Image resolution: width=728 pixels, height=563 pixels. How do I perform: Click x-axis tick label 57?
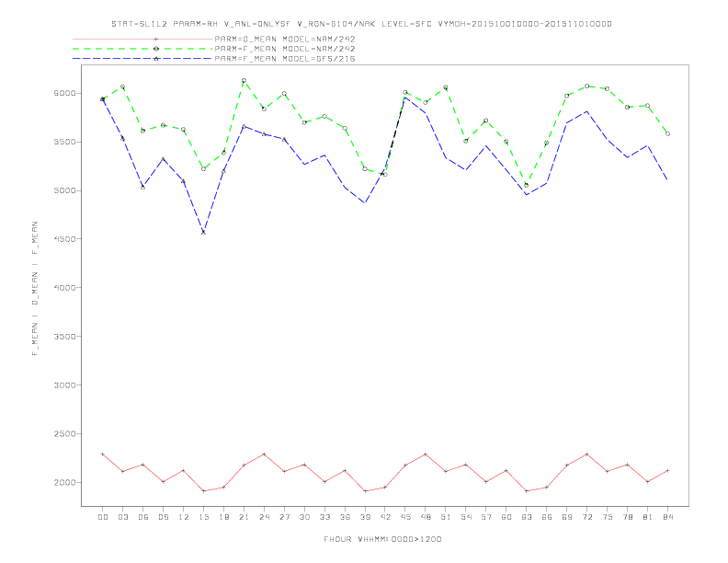[486, 517]
